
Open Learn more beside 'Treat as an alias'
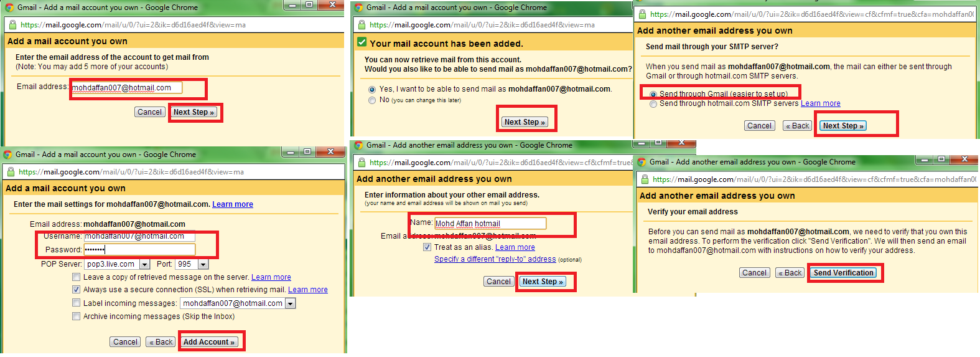[x=515, y=247]
